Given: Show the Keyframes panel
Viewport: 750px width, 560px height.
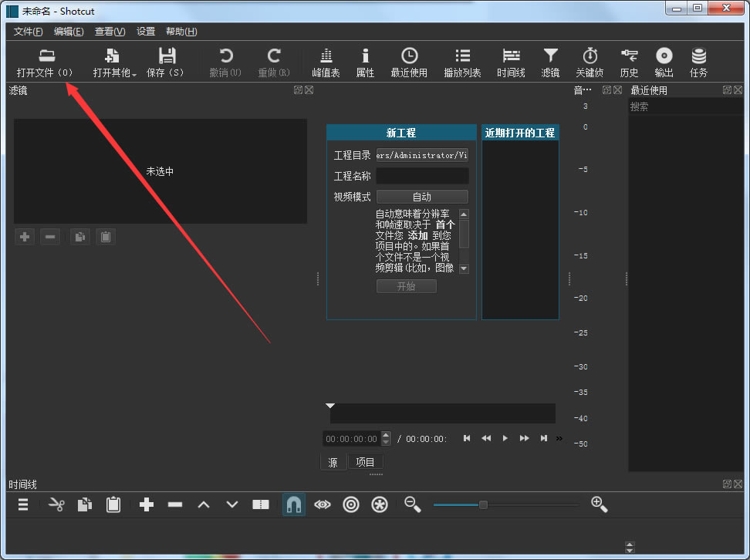Looking at the screenshot, I should (x=590, y=62).
